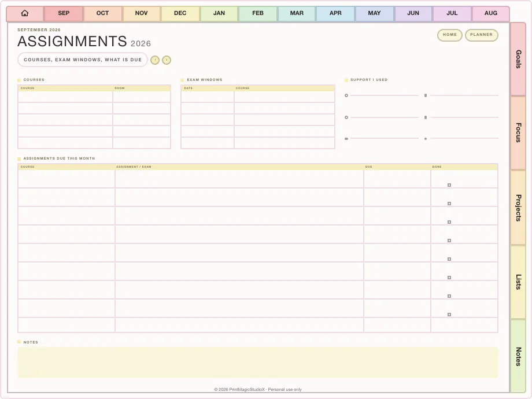532x399 pixels.
Task: Open the Projects side tab
Action: pyautogui.click(x=519, y=208)
